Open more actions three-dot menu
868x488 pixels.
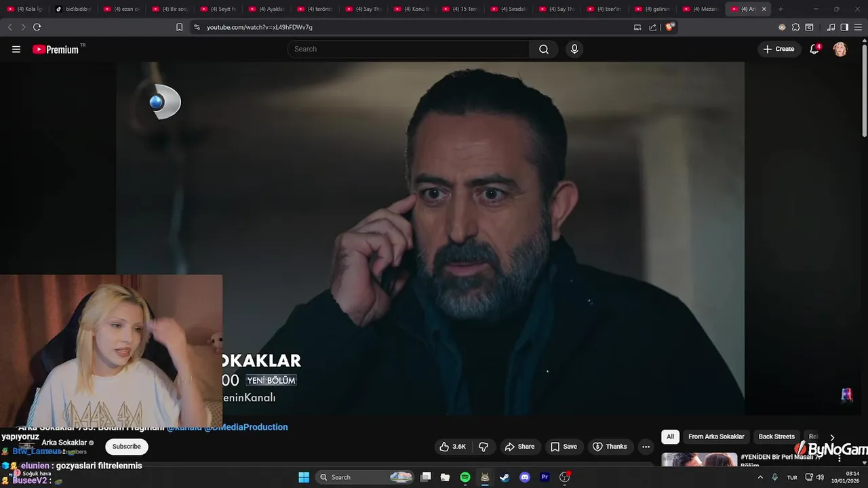(x=646, y=447)
